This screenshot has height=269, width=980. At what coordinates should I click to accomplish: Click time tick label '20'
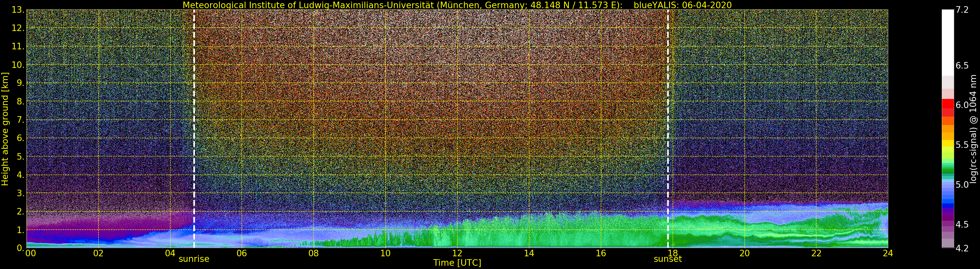pyautogui.click(x=745, y=253)
